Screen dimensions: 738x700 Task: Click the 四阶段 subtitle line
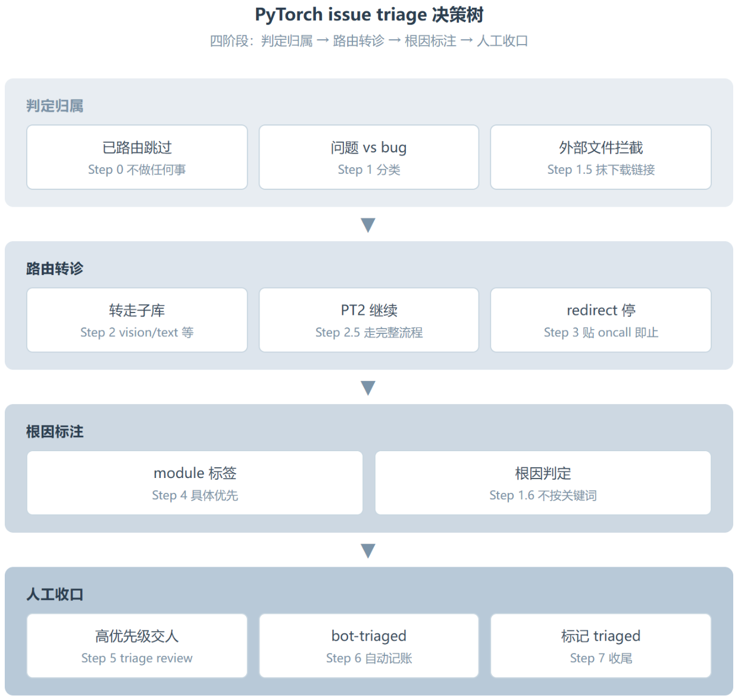[x=369, y=41]
